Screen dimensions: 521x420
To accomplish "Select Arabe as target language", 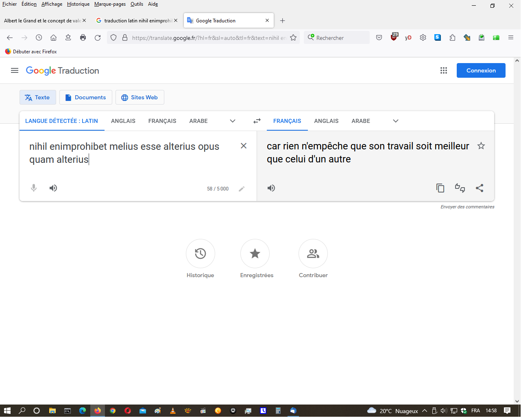I will [x=361, y=121].
